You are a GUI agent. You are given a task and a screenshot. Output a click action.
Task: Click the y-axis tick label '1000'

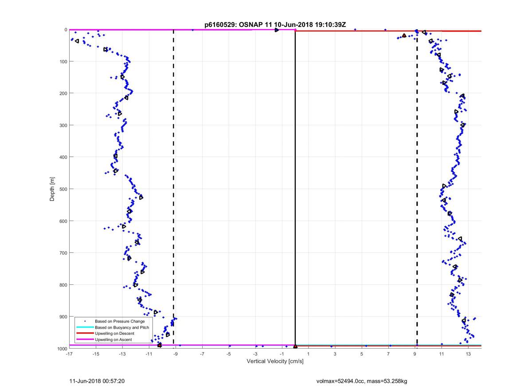(x=62, y=349)
